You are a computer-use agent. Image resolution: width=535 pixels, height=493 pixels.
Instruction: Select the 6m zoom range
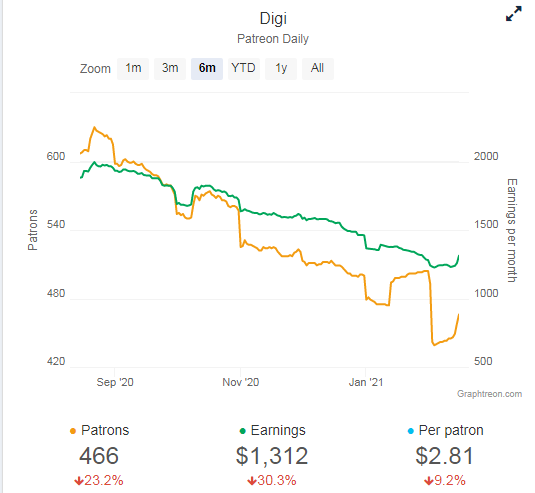pos(207,69)
